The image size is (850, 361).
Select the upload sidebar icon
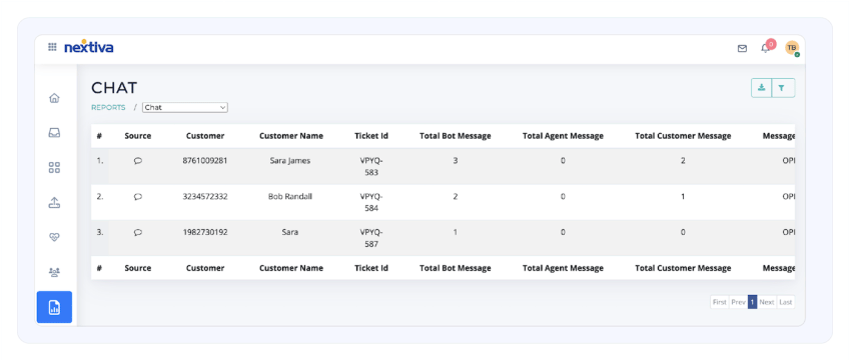54,203
